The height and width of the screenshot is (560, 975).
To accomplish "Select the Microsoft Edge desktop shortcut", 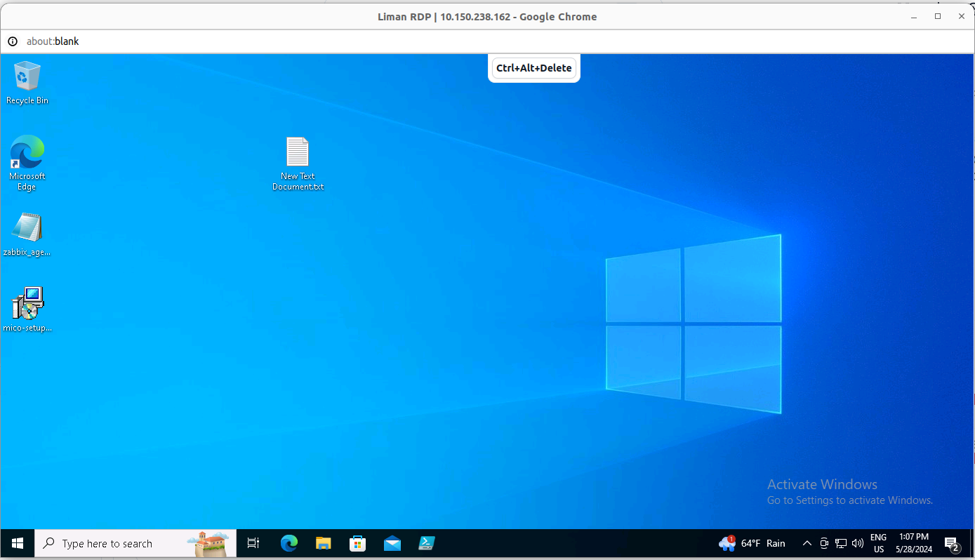I will (x=27, y=161).
